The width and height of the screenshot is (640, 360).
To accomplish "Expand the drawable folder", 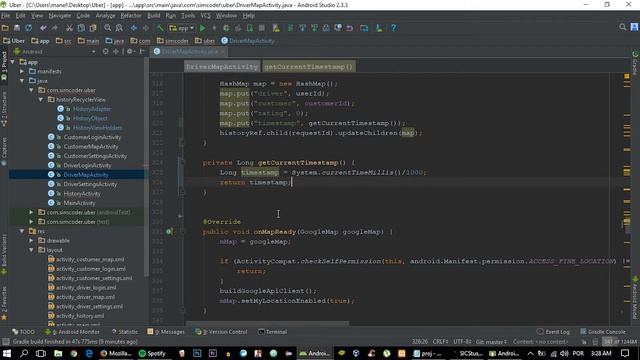I will (31, 240).
